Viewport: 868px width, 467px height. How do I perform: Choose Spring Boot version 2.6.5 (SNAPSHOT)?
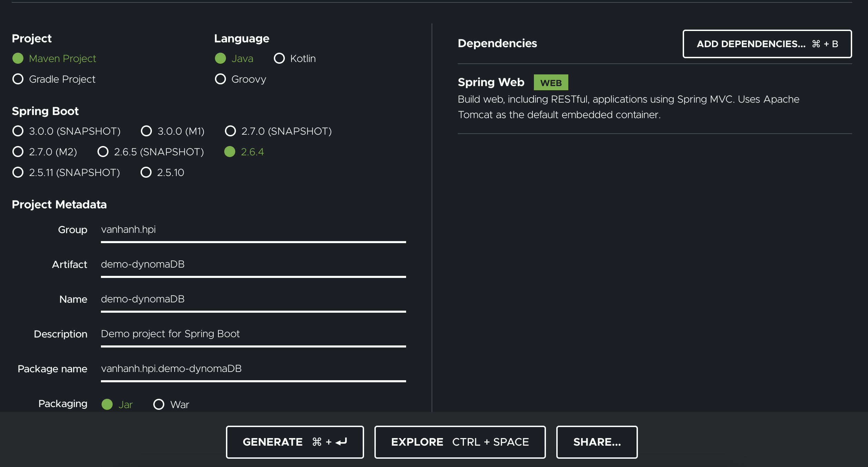(103, 152)
